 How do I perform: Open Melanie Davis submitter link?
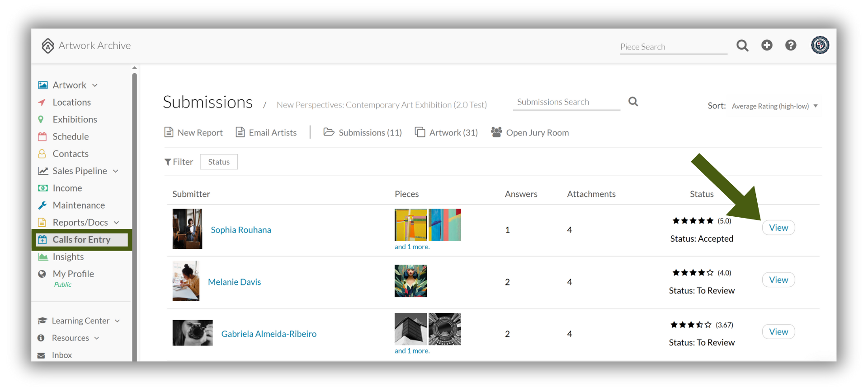[234, 282]
